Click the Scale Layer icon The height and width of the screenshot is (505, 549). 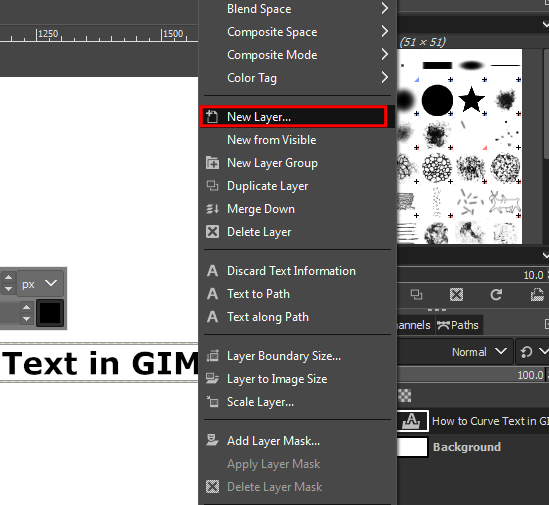point(212,402)
